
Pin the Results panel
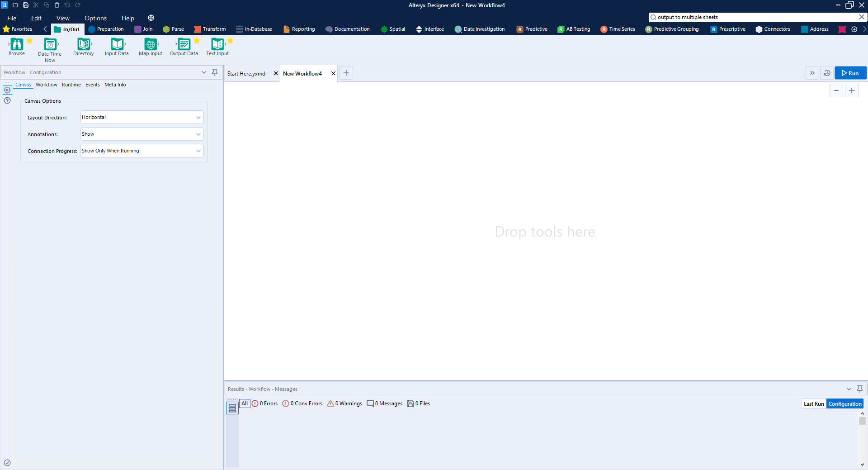pyautogui.click(x=860, y=389)
